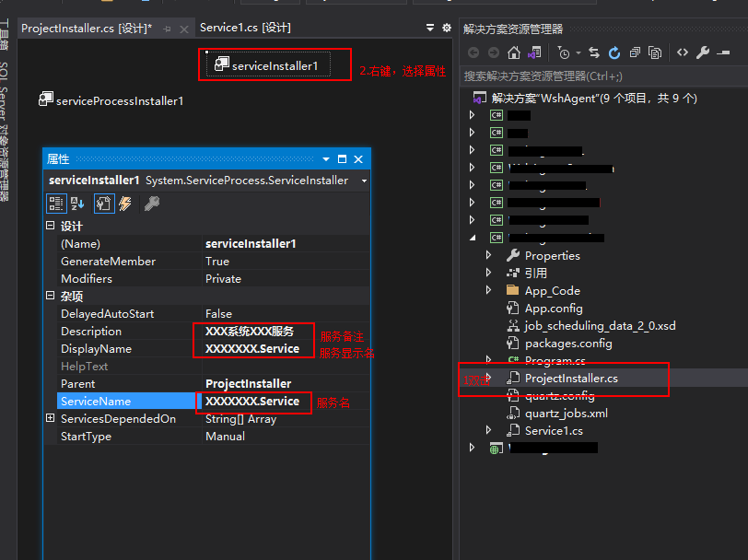The image size is (748, 560).
Task: Click the Properties wrench node icon in tree
Action: click(x=513, y=256)
